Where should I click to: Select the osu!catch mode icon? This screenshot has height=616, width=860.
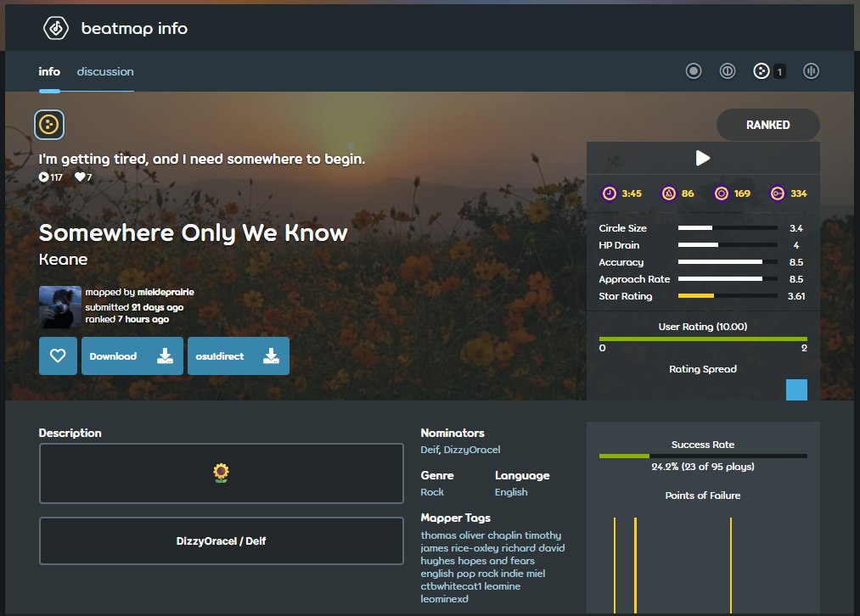(762, 71)
